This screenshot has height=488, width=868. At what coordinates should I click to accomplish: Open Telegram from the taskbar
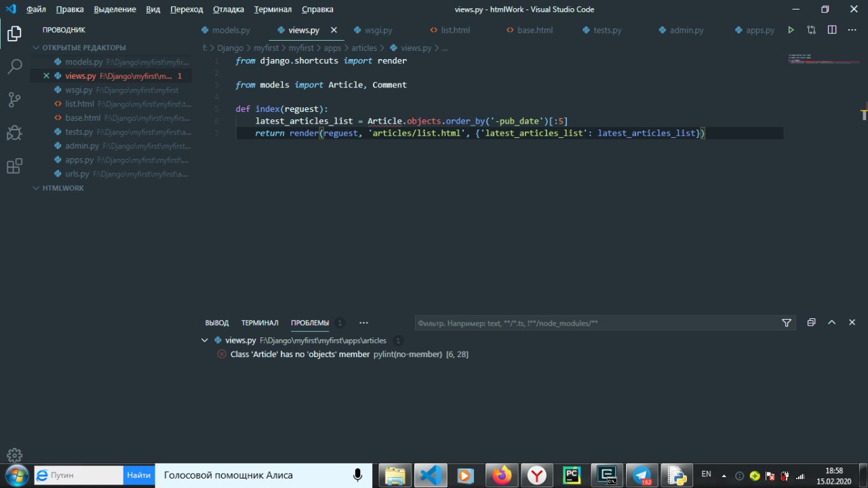tap(642, 475)
